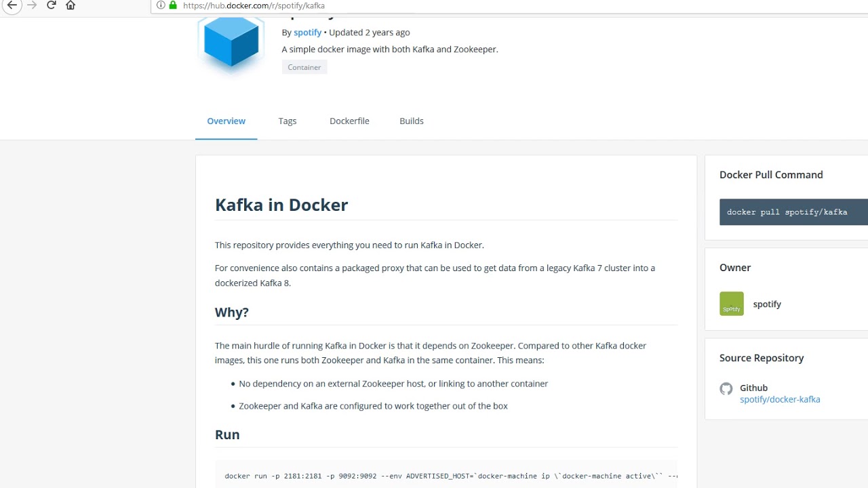Open the Dockerfile tab
This screenshot has height=488, width=868.
pyautogui.click(x=349, y=121)
